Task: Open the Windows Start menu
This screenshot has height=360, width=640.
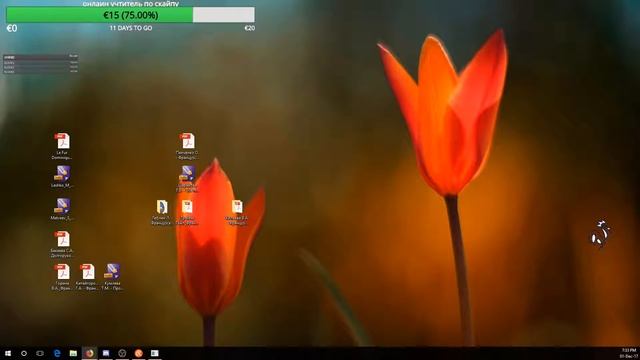Action: [8, 353]
